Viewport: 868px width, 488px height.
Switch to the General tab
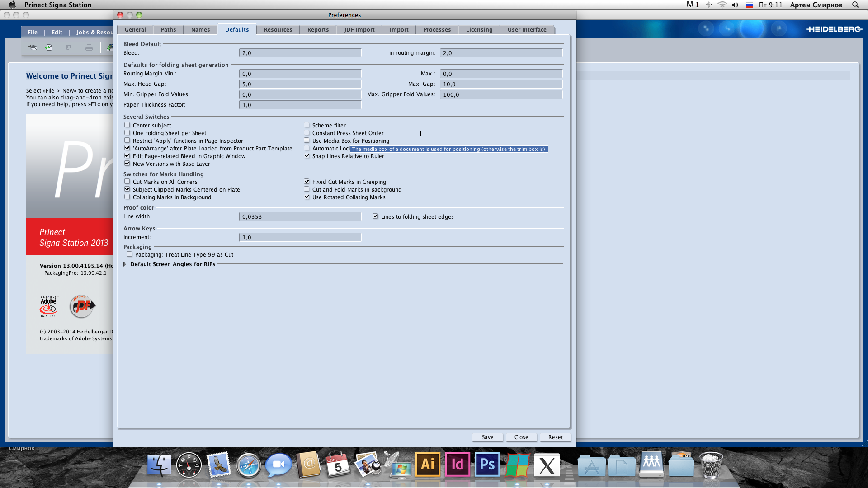click(135, 30)
